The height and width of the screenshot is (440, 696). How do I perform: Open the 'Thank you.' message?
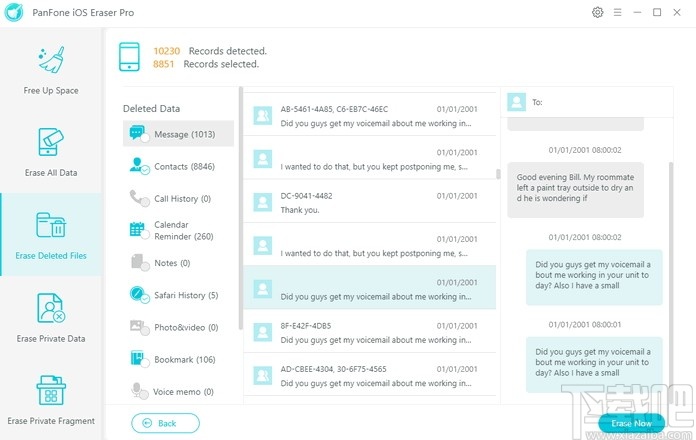(x=369, y=202)
